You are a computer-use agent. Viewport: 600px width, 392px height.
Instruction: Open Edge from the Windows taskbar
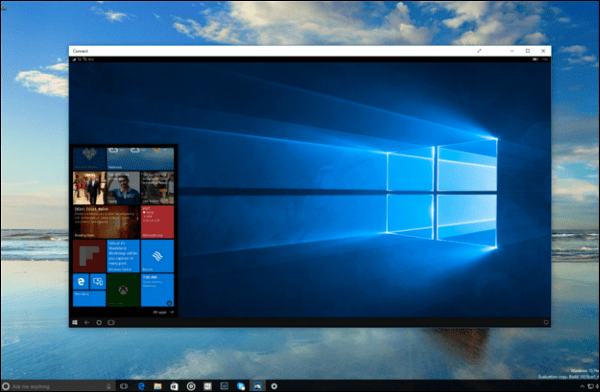pos(141,386)
